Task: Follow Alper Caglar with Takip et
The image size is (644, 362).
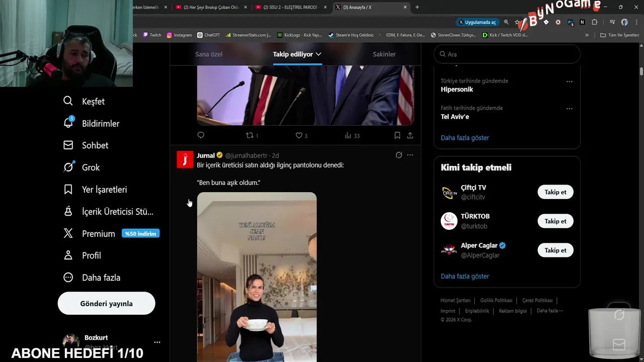Action: pos(555,250)
